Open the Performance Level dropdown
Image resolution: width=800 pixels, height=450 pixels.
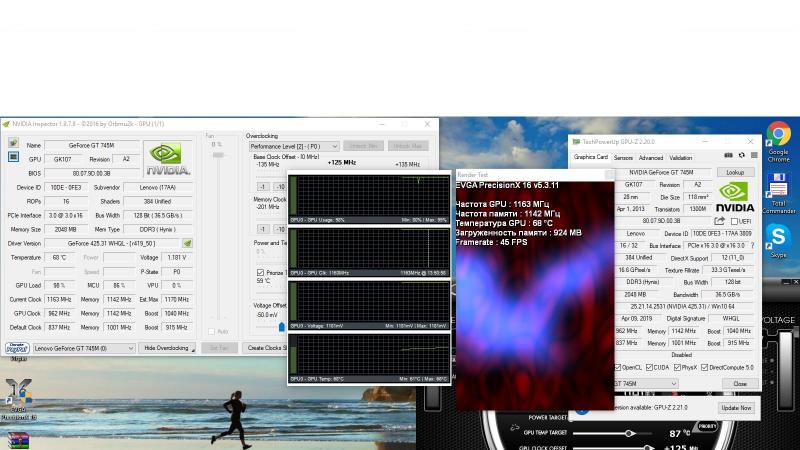(x=294, y=146)
